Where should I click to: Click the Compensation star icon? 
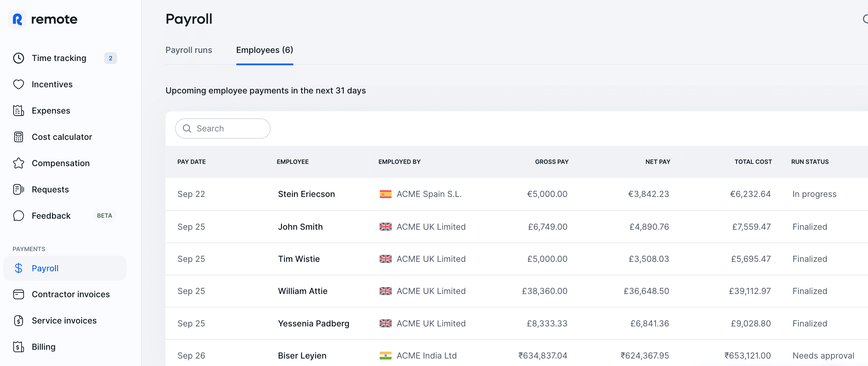click(x=19, y=163)
